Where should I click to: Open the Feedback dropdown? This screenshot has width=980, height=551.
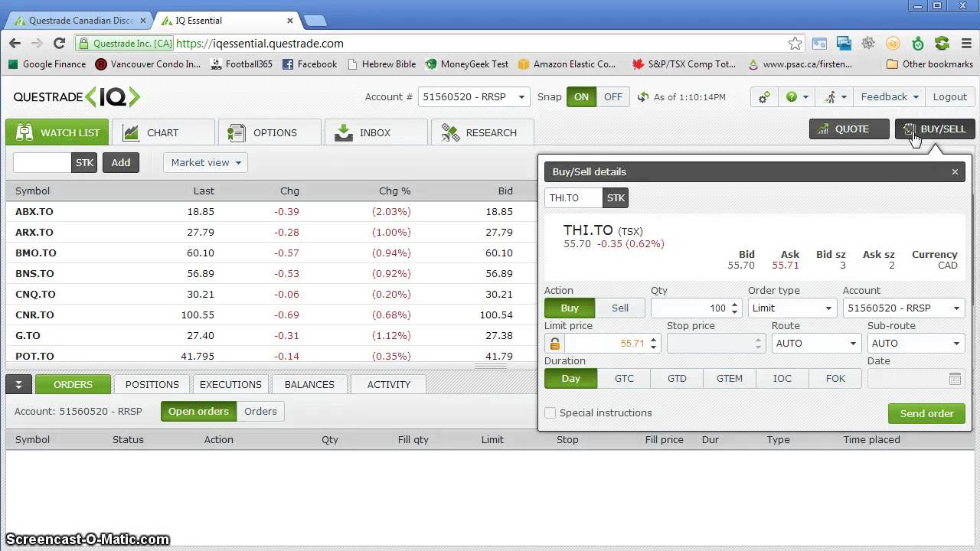[x=890, y=97]
